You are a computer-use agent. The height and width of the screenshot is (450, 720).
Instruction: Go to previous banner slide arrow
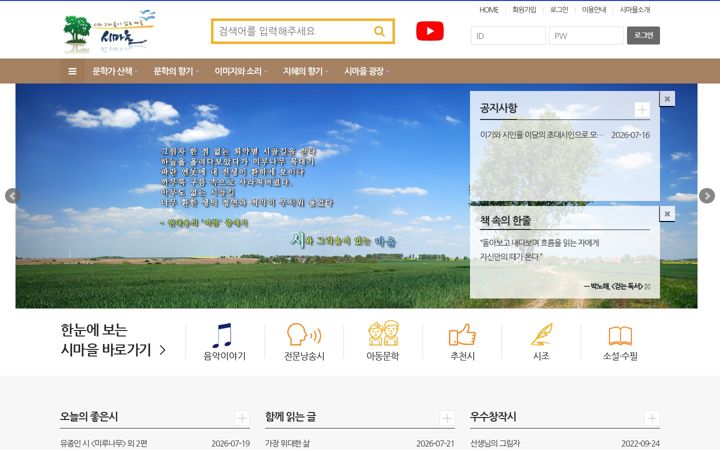coord(12,196)
